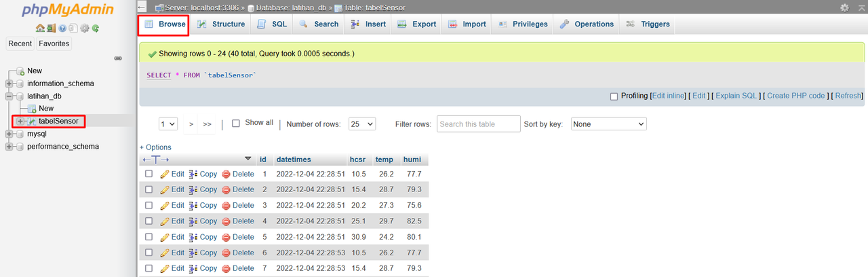Select checkbox for row id 6
The width and height of the screenshot is (868, 277).
(x=149, y=253)
